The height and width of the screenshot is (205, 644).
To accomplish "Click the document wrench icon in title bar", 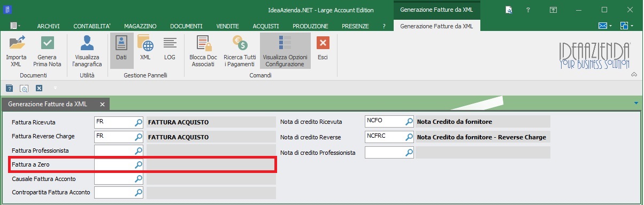I will click(x=509, y=10).
